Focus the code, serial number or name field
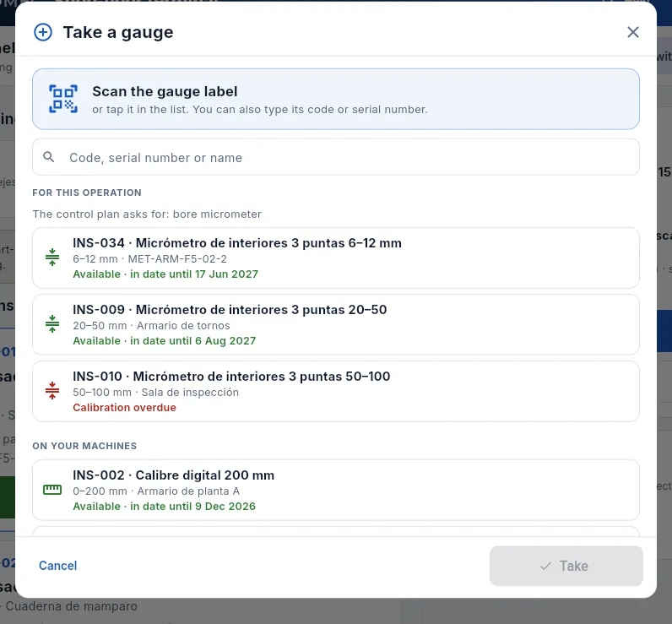 (x=336, y=157)
